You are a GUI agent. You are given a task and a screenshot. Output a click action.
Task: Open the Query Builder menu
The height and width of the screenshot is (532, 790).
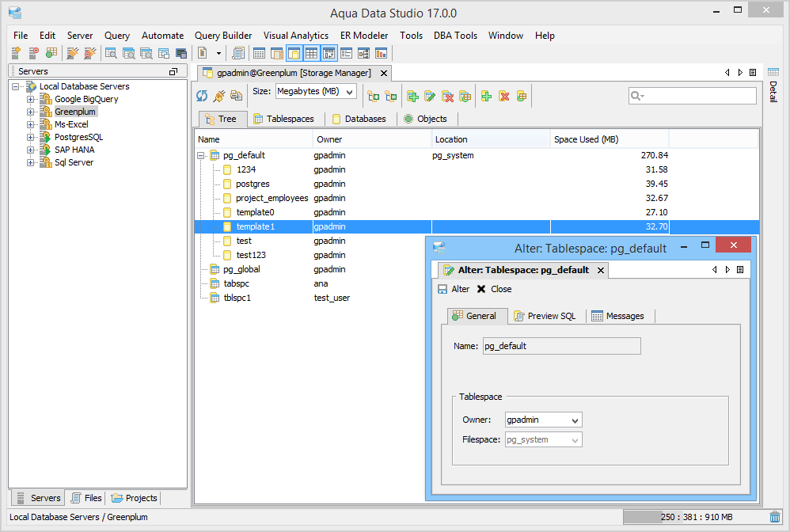coord(223,36)
